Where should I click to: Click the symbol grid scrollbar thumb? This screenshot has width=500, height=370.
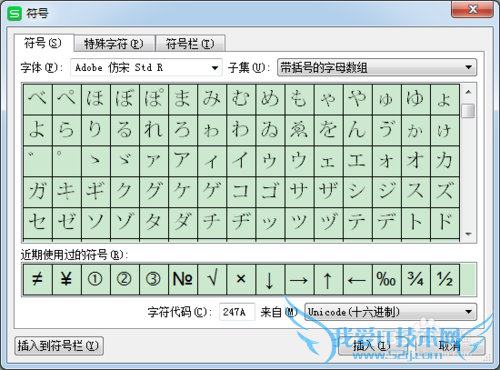point(468,111)
